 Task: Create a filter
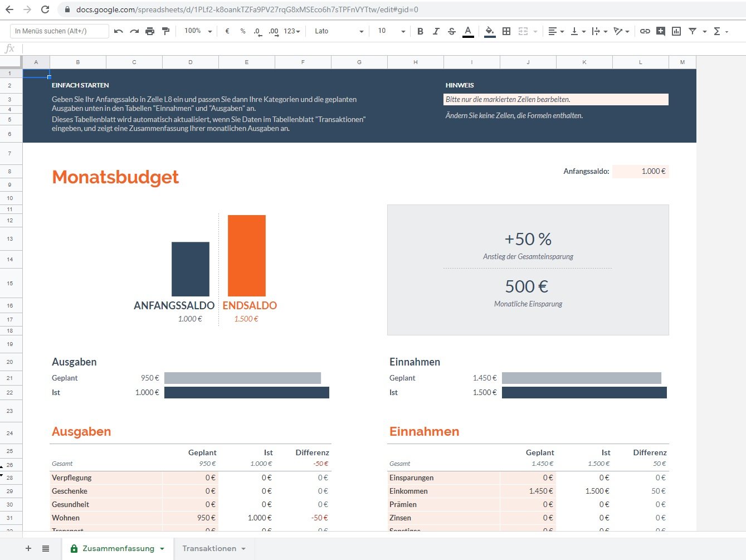point(693,31)
